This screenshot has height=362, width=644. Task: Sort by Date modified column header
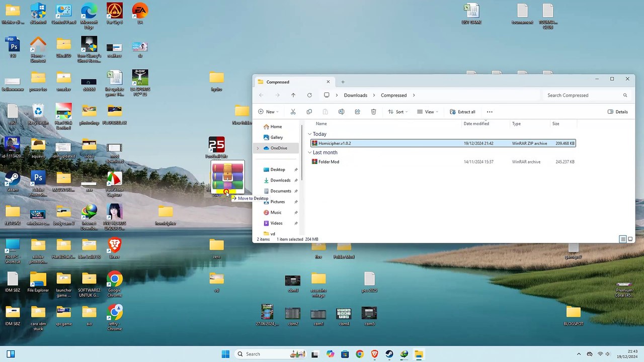point(476,124)
